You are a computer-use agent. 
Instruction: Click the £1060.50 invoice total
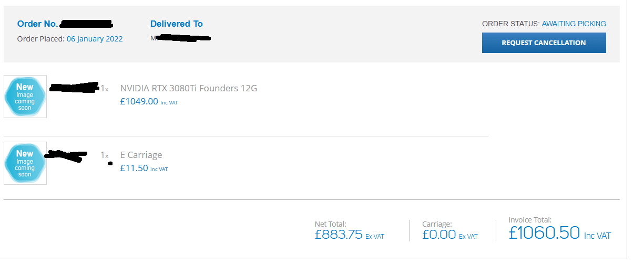(544, 232)
